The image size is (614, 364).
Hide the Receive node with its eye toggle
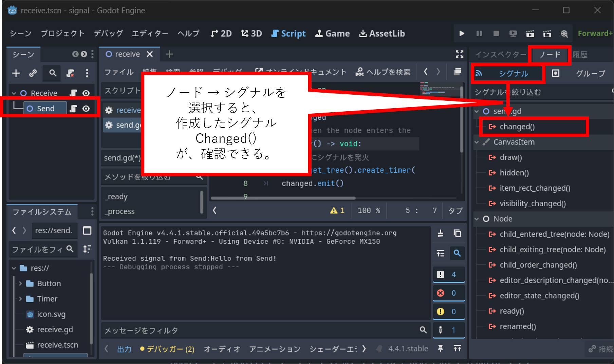pos(86,93)
